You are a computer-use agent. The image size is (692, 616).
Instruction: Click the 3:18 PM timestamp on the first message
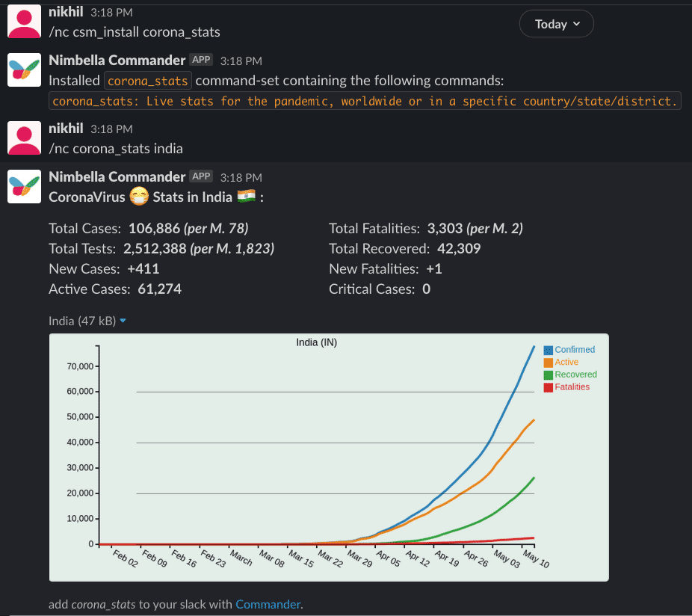111,13
